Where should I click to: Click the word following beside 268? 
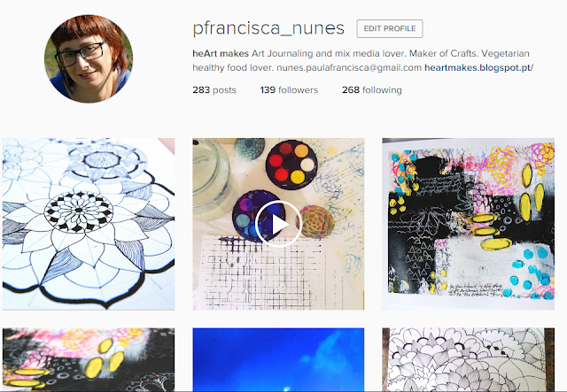382,90
